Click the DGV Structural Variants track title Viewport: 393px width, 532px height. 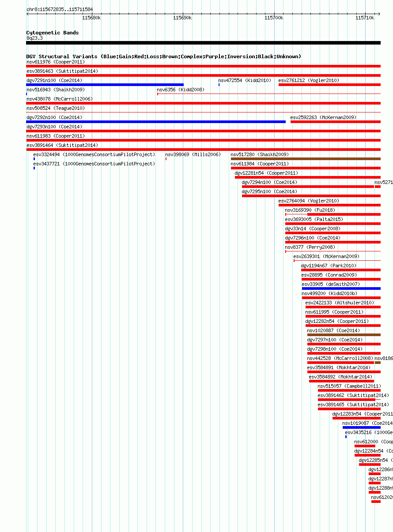[x=164, y=56]
